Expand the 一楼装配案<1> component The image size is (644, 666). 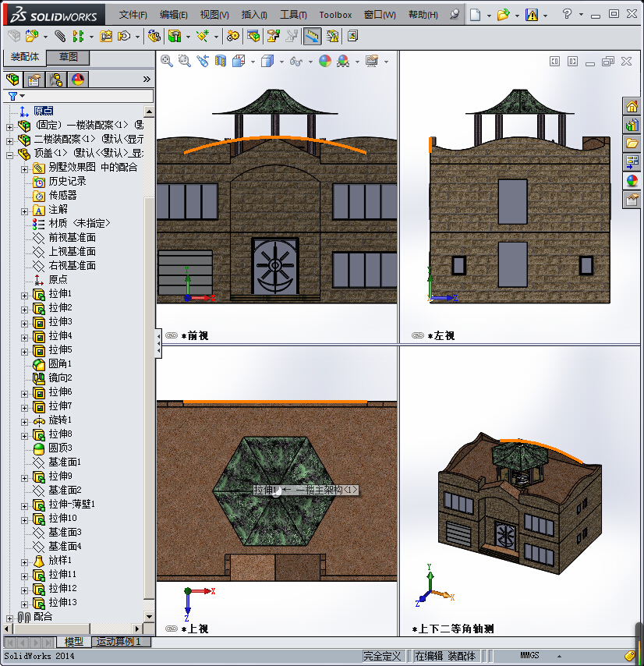point(10,126)
